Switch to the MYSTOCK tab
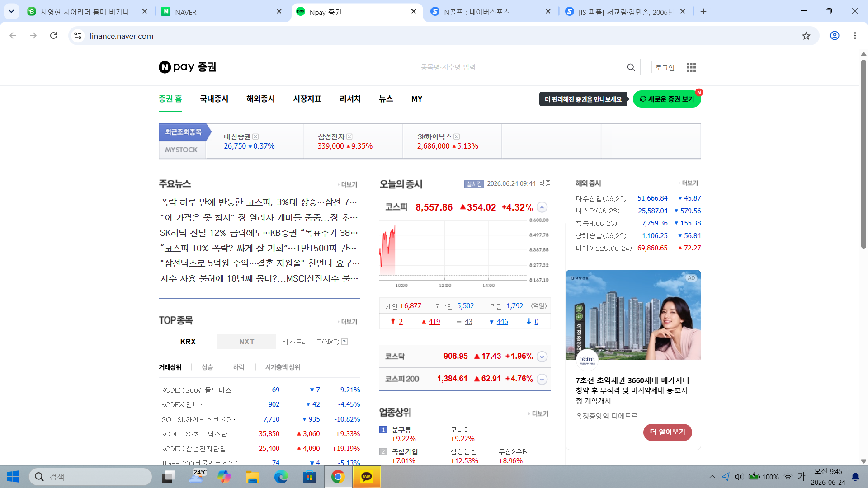The image size is (868, 488). (182, 150)
